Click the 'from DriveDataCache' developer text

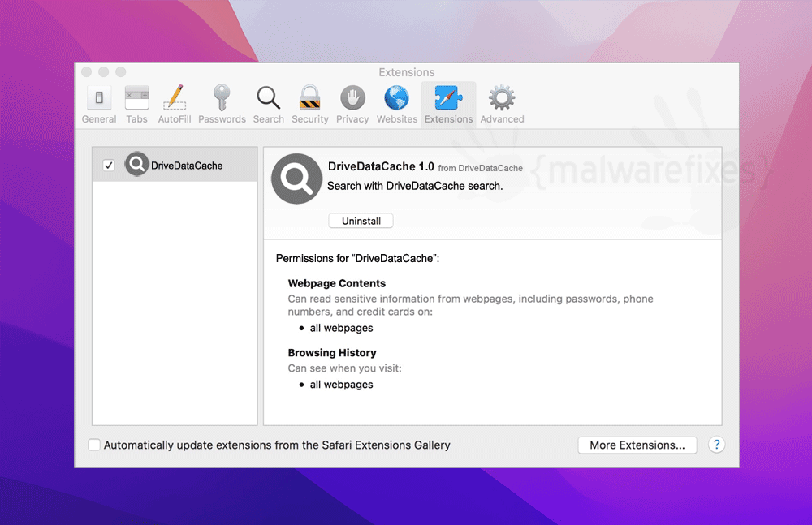[x=480, y=168]
